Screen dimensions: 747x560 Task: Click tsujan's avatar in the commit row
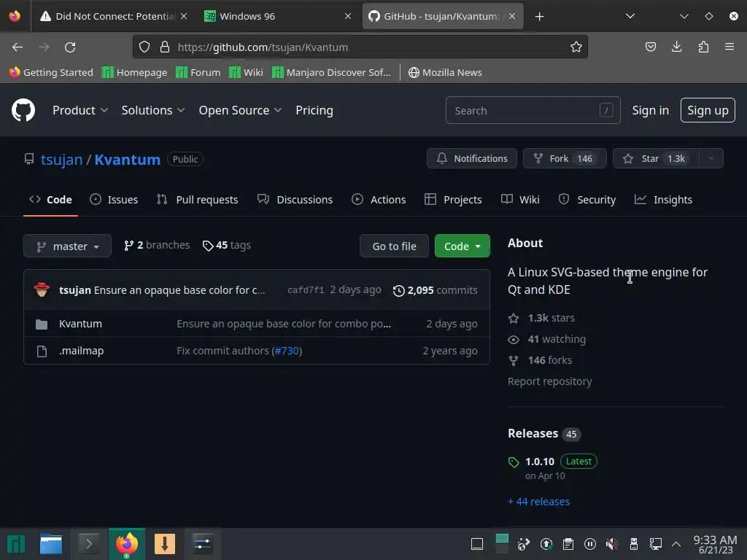point(42,289)
